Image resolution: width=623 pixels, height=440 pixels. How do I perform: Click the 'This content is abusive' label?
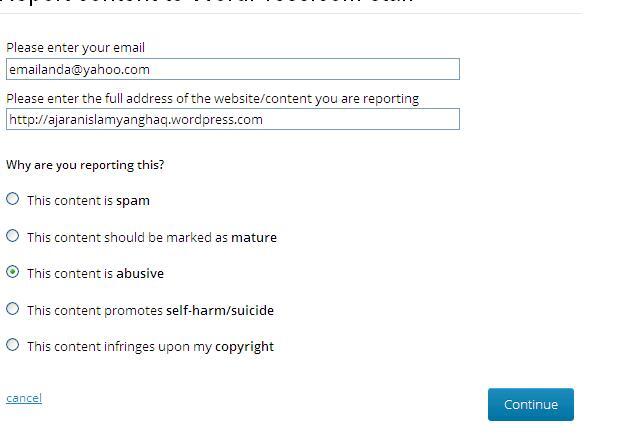(95, 273)
